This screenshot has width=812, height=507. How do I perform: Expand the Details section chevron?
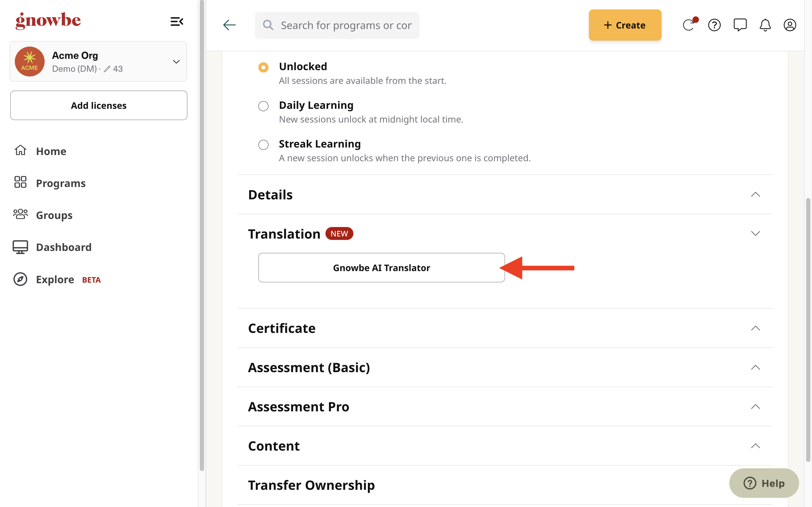click(x=755, y=195)
